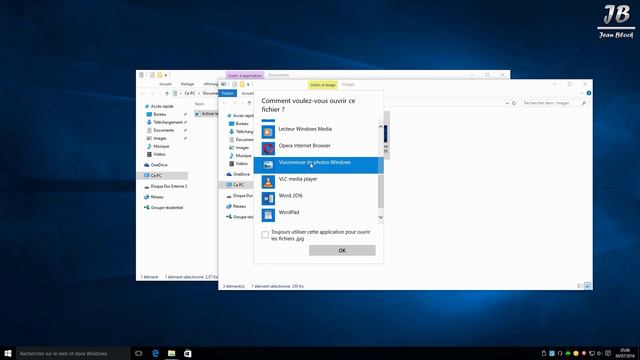The width and height of the screenshot is (640, 360).
Task: Select Documents in the back window sidebar
Action: pyautogui.click(x=160, y=130)
